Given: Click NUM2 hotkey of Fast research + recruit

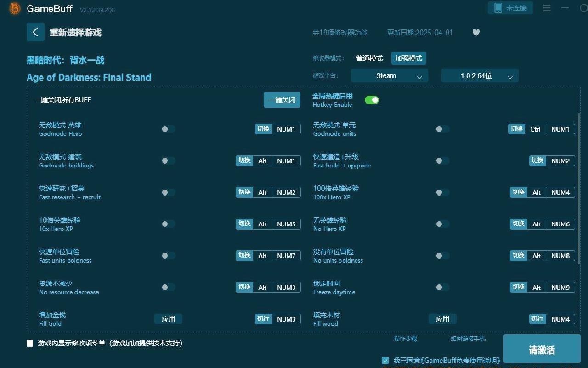Looking at the screenshot, I should (286, 193).
